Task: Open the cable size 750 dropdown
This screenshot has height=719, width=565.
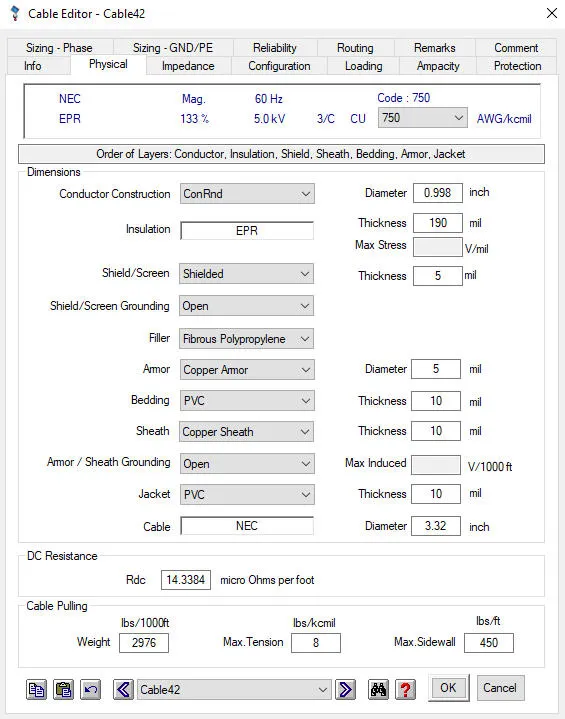Action: [x=422, y=118]
